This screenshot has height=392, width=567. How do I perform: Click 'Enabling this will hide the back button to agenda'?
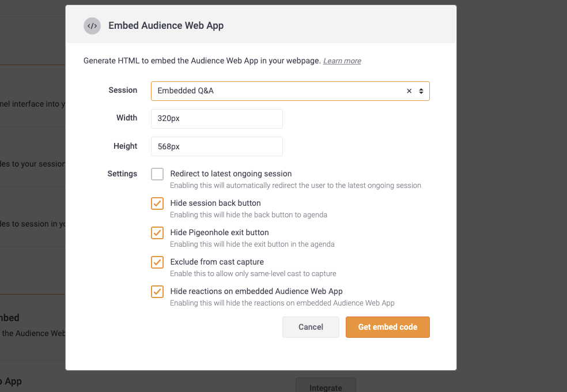248,215
